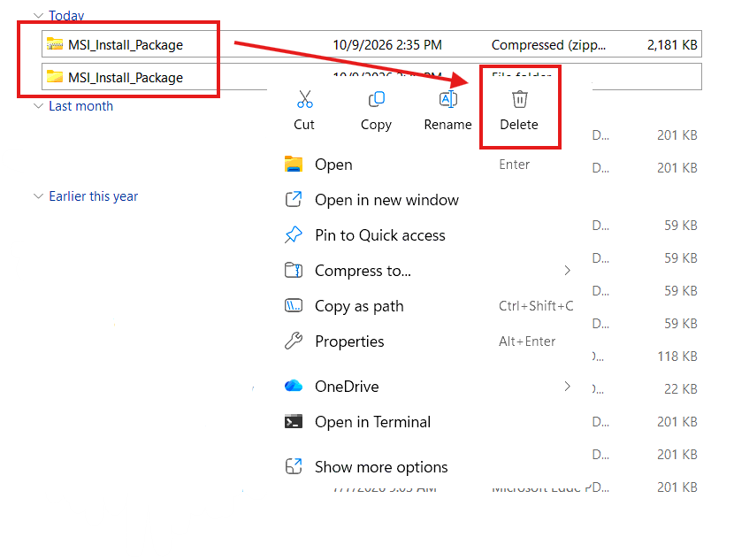Click the folder icon beside Open

294,165
